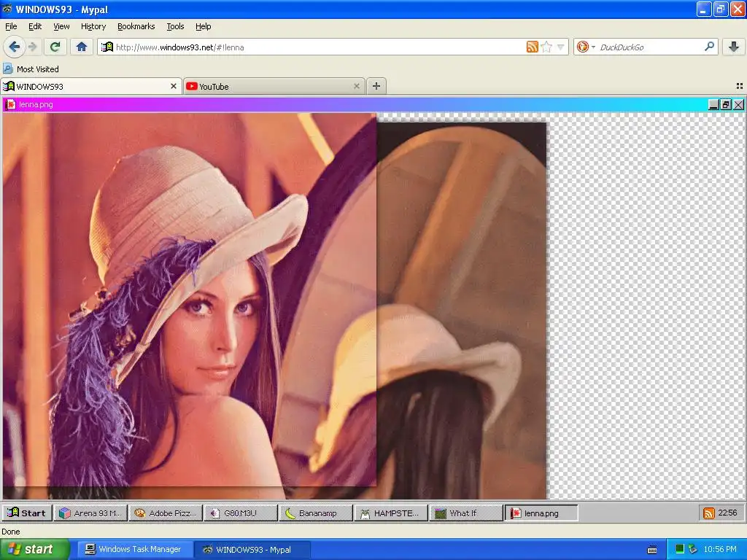Go back using the back arrow button
Image resolution: width=747 pixels, height=560 pixels.
tap(15, 47)
